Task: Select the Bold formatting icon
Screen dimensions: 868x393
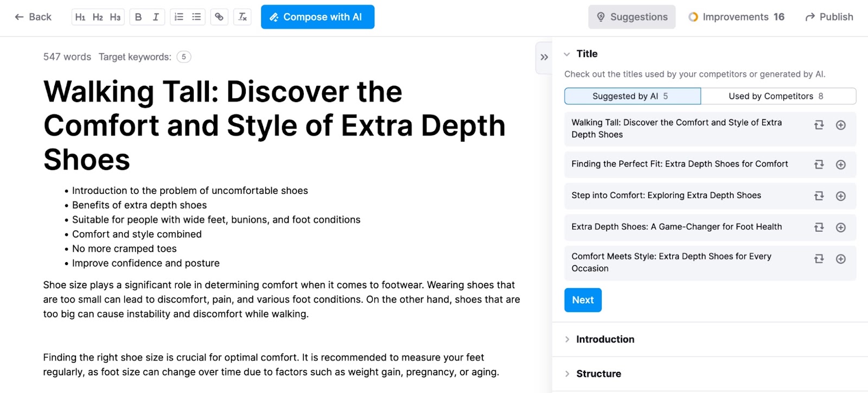Action: (138, 17)
